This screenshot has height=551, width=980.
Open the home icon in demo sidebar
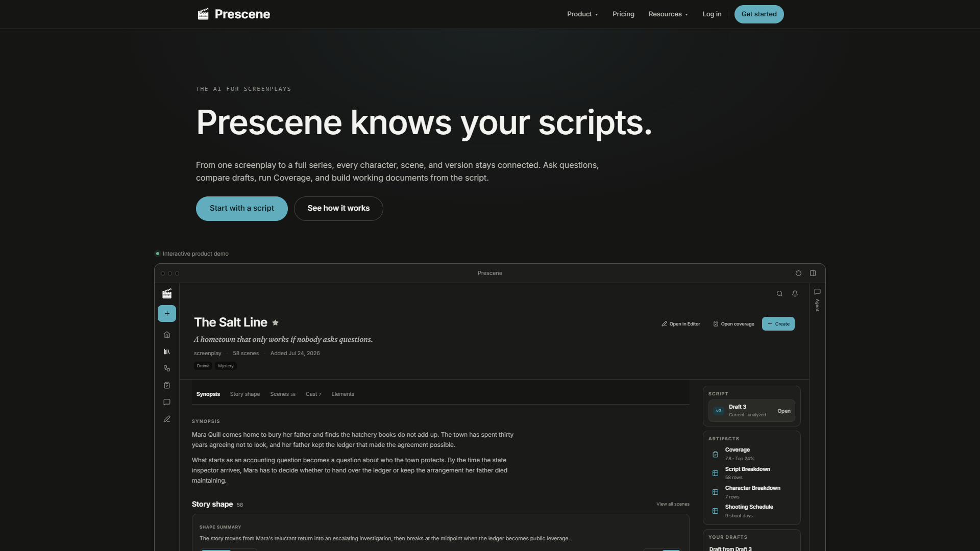[167, 335]
